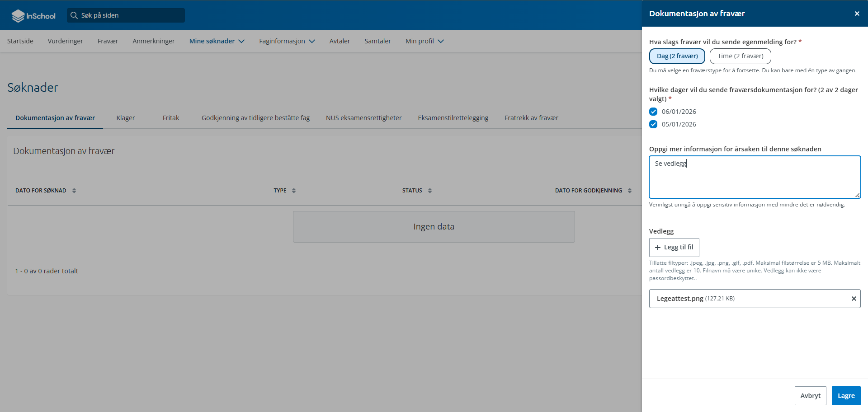
Task: Click the InSchool logo
Action: point(33,16)
